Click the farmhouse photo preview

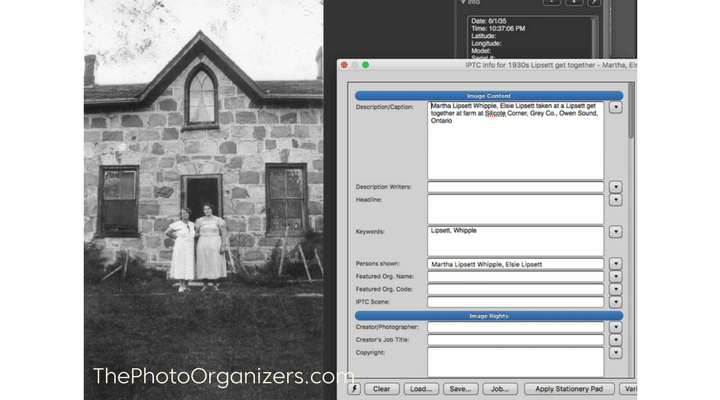204,200
